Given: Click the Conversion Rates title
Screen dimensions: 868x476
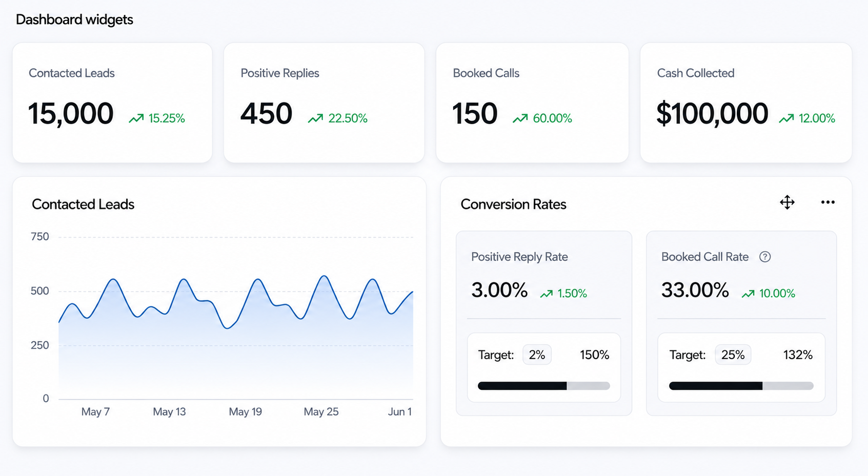Looking at the screenshot, I should [513, 204].
